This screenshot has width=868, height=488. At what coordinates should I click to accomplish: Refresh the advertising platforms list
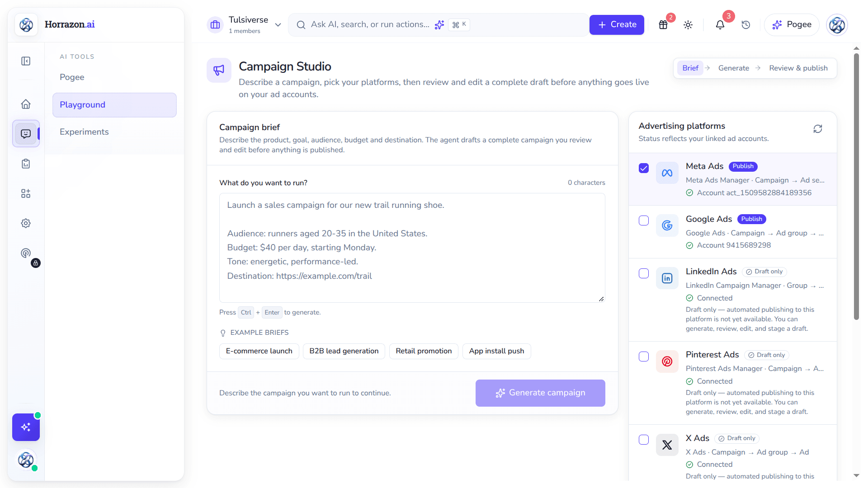pyautogui.click(x=818, y=129)
